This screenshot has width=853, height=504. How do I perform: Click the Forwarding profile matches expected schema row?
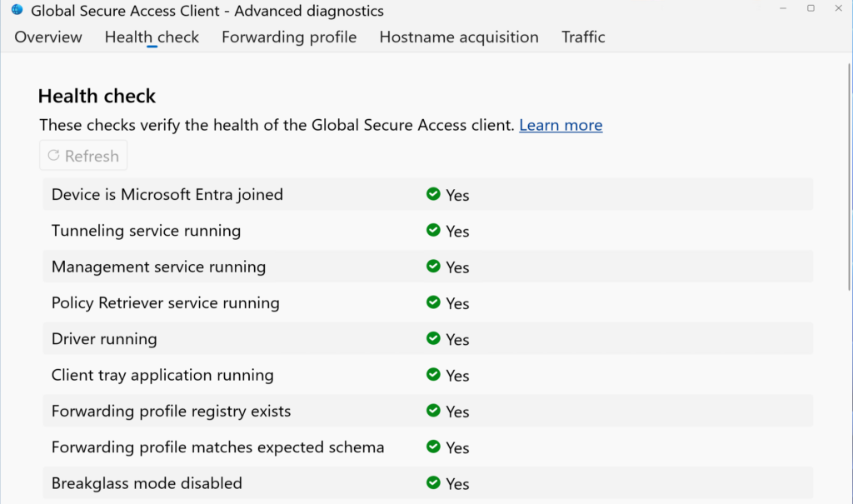tap(250, 447)
